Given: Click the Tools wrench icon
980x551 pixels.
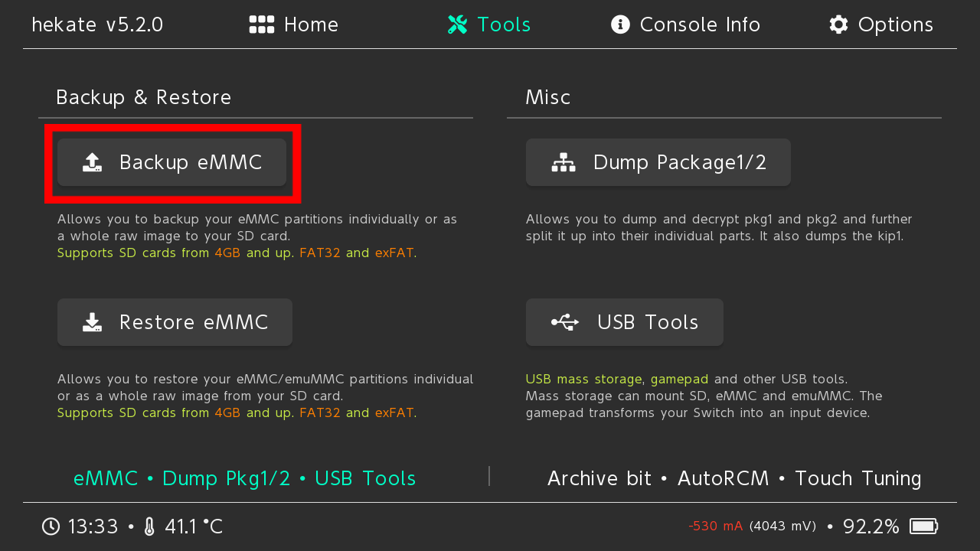Looking at the screenshot, I should point(457,24).
